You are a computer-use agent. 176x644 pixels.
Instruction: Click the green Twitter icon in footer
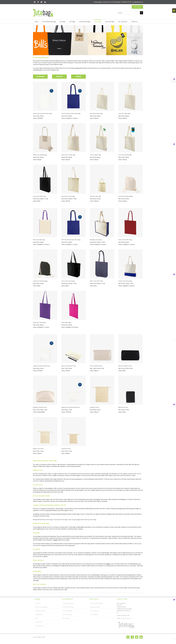pos(137,637)
